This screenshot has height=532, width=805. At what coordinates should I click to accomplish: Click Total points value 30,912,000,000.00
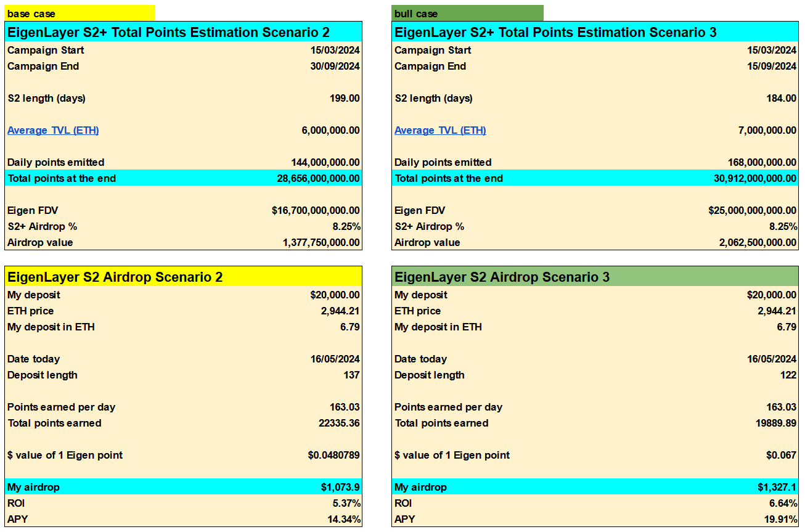tap(754, 178)
